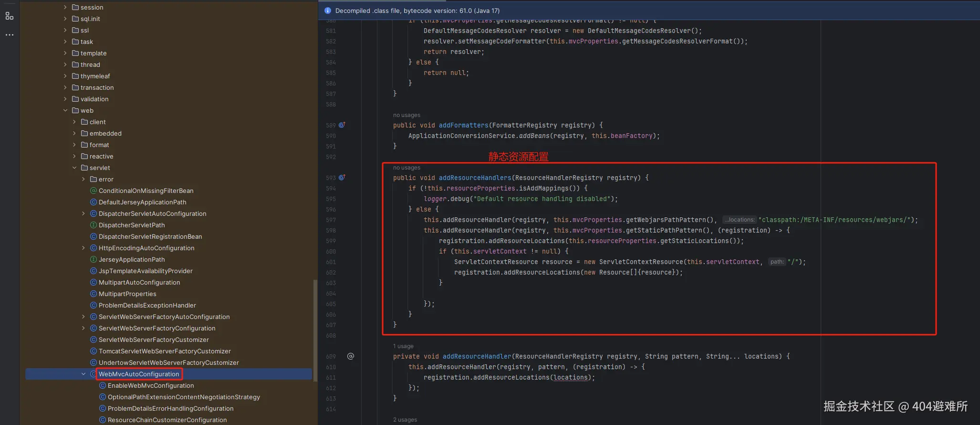Image resolution: width=980 pixels, height=425 pixels.
Task: Open ServletWebServerFactoryCustomizer class
Action: 154,340
